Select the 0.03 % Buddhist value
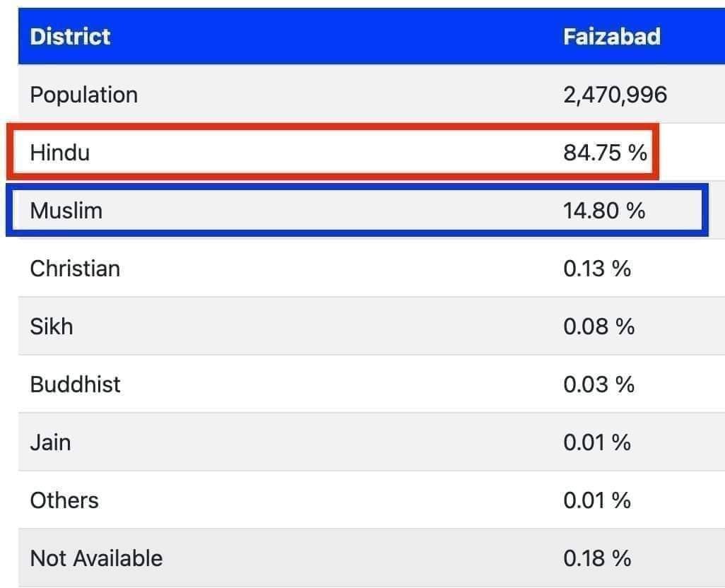Image resolution: width=725 pixels, height=588 pixels. point(599,384)
